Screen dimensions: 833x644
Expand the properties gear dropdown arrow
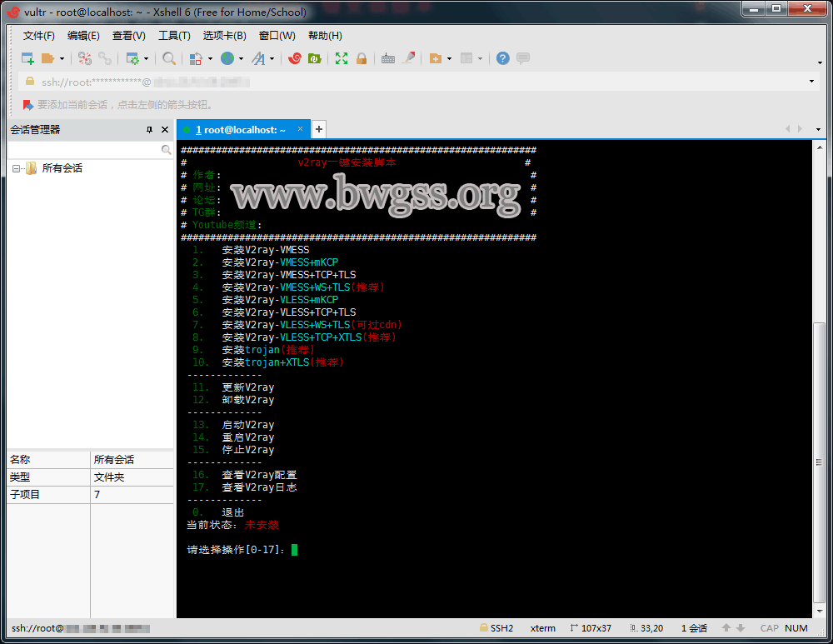pos(146,58)
